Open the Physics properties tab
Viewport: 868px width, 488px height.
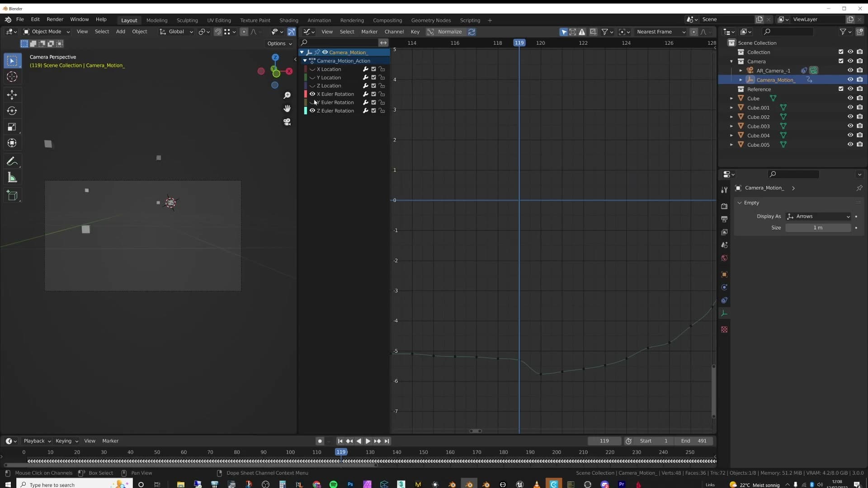pyautogui.click(x=724, y=287)
